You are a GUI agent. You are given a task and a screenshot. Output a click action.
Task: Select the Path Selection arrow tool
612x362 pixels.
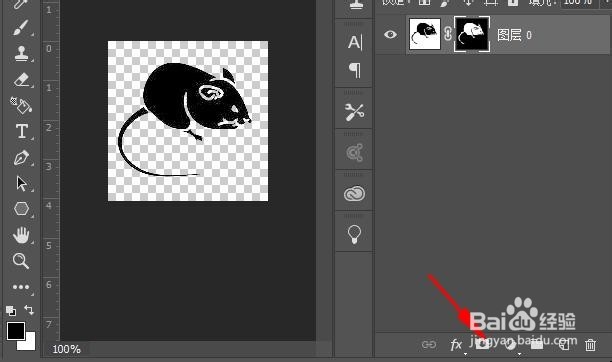pyautogui.click(x=21, y=184)
